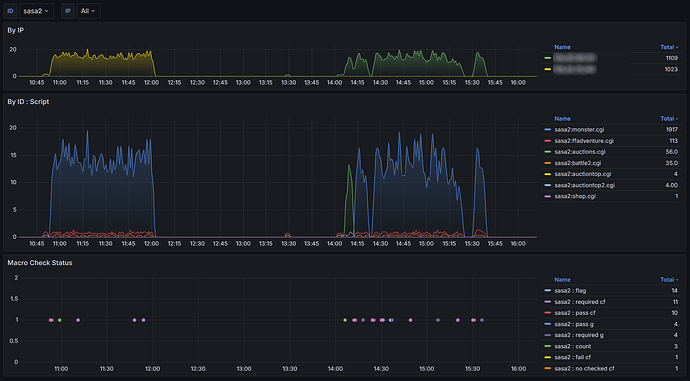Viewport: 690px width, 381px height.
Task: Click the pink swatch of sasa2:shop.cgi
Action: coord(547,196)
